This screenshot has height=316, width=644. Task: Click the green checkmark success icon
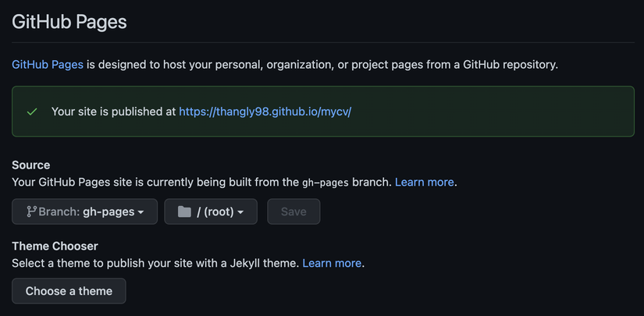32,112
